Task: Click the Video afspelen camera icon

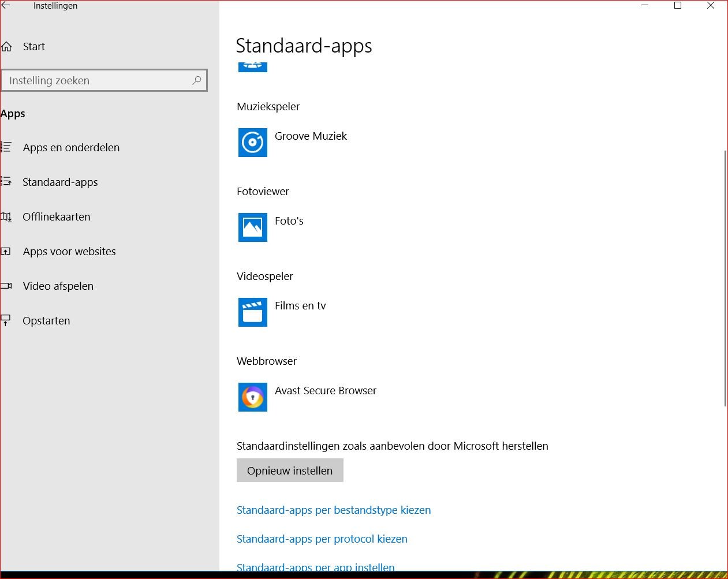Action: (x=6, y=286)
